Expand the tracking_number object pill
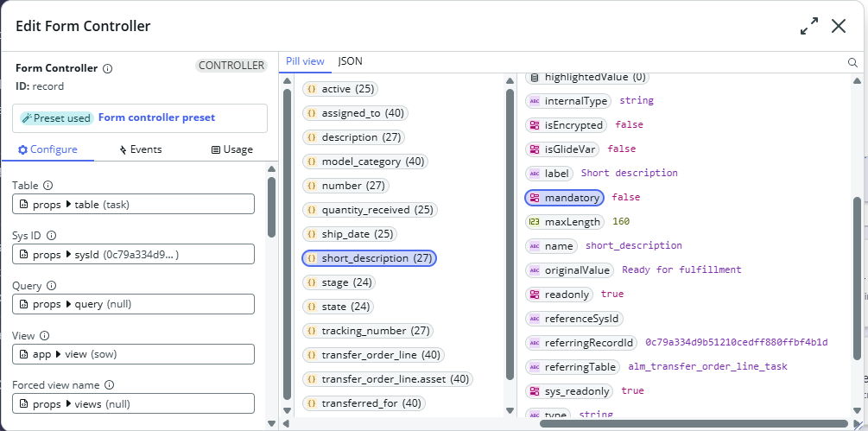Image resolution: width=868 pixels, height=431 pixels. 366,331
